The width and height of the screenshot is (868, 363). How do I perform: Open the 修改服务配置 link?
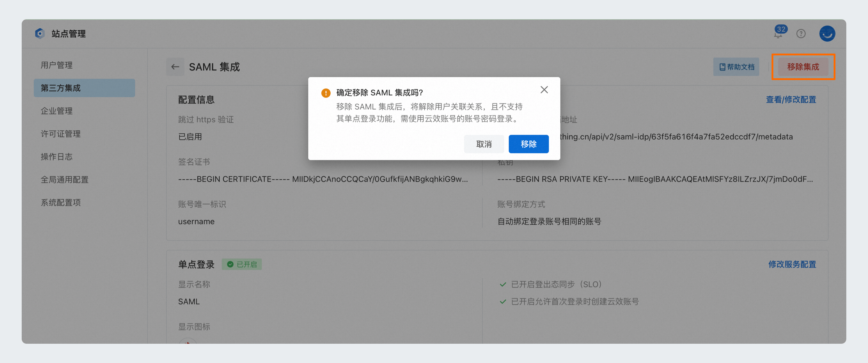click(x=792, y=265)
